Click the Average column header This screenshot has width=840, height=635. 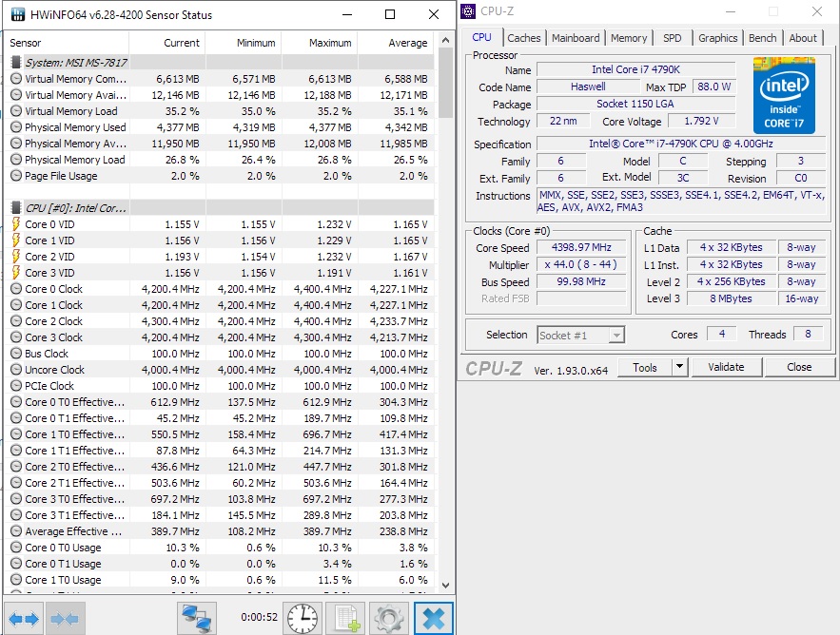click(396, 43)
